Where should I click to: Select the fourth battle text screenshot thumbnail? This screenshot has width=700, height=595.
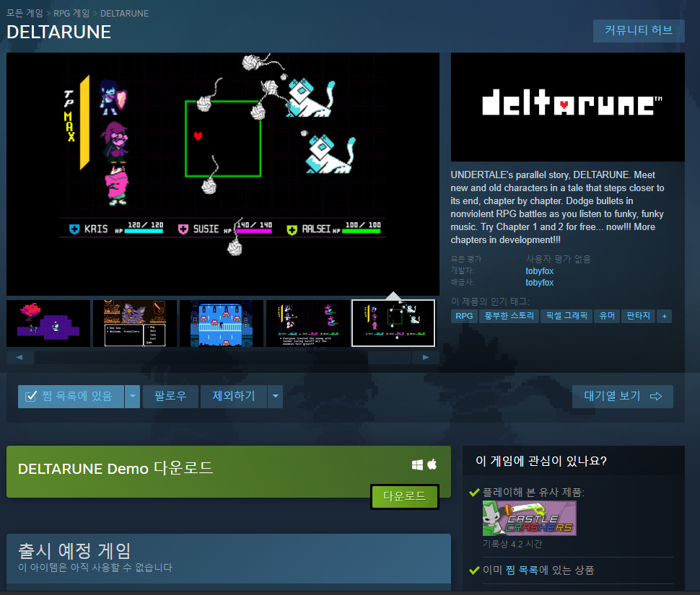pyautogui.click(x=308, y=323)
